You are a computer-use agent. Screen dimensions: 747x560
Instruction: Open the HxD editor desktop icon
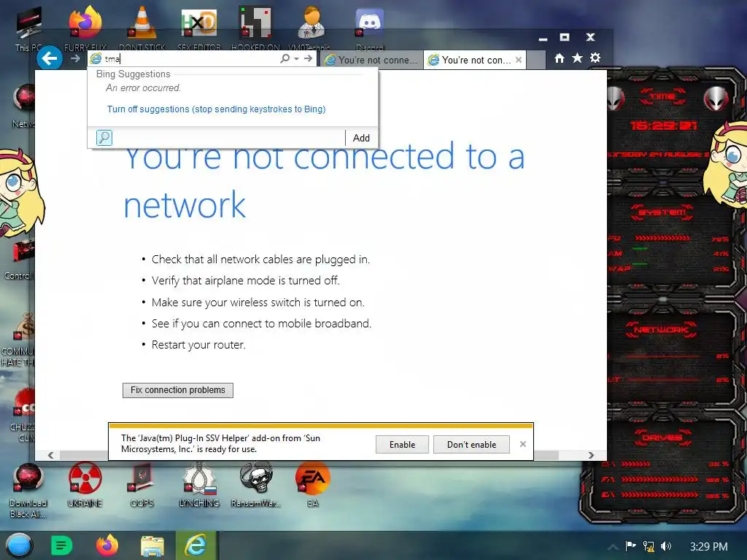[199, 28]
